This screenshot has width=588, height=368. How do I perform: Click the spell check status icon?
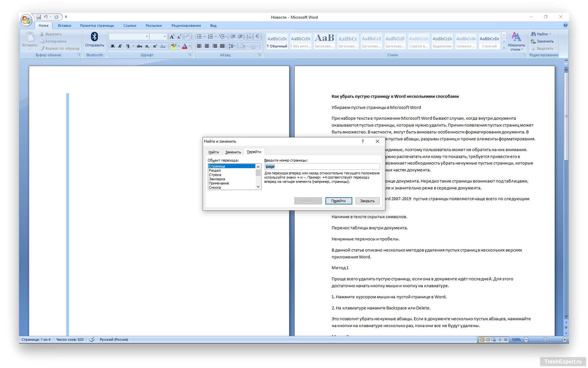click(x=92, y=340)
